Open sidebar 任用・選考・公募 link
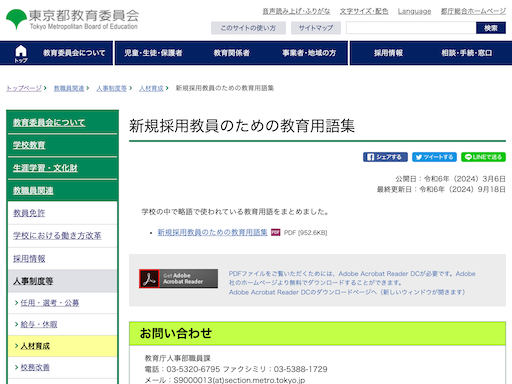 [x=50, y=303]
